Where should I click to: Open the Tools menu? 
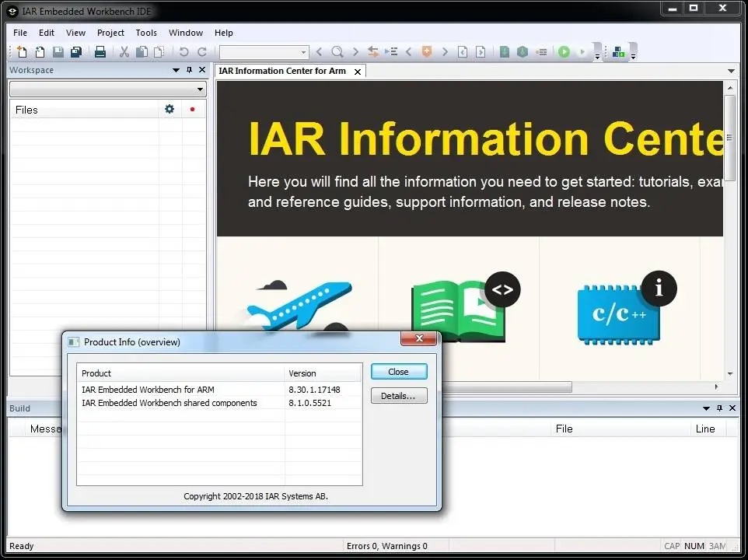tap(146, 33)
